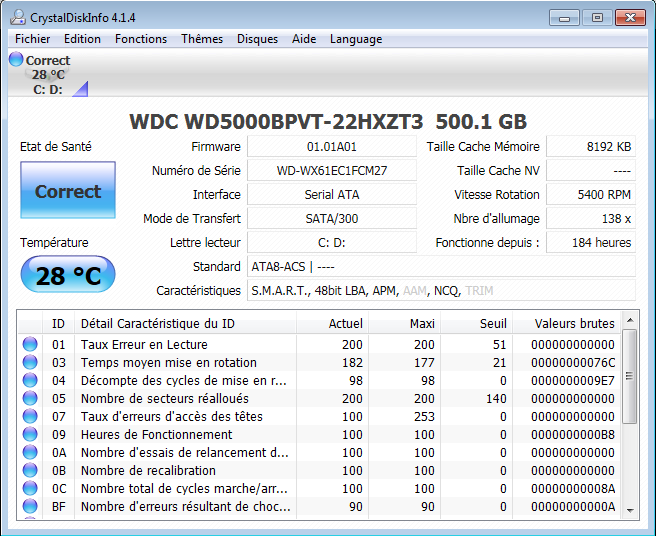Click status orb for Heures de Fonctionnement
656x536 pixels.
click(x=30, y=434)
